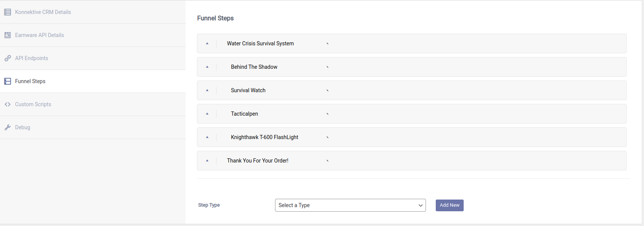
Task: Click the Debug wrench icon
Action: pos(8,127)
